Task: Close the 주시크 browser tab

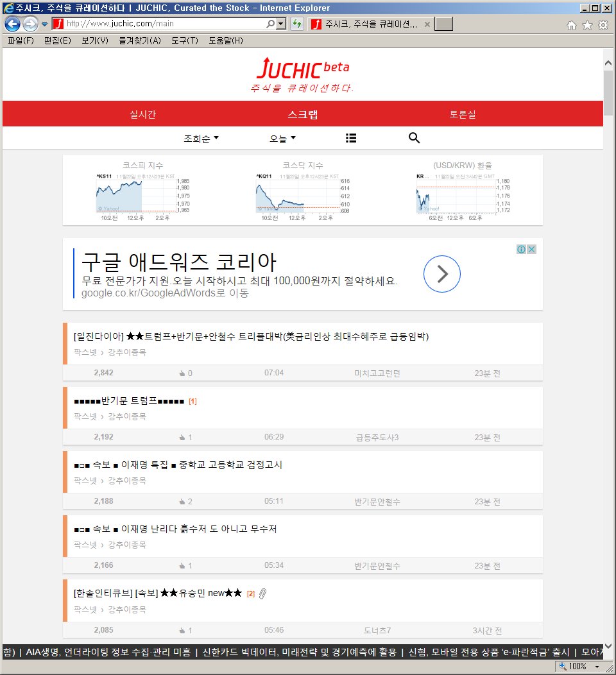Action: tap(427, 24)
